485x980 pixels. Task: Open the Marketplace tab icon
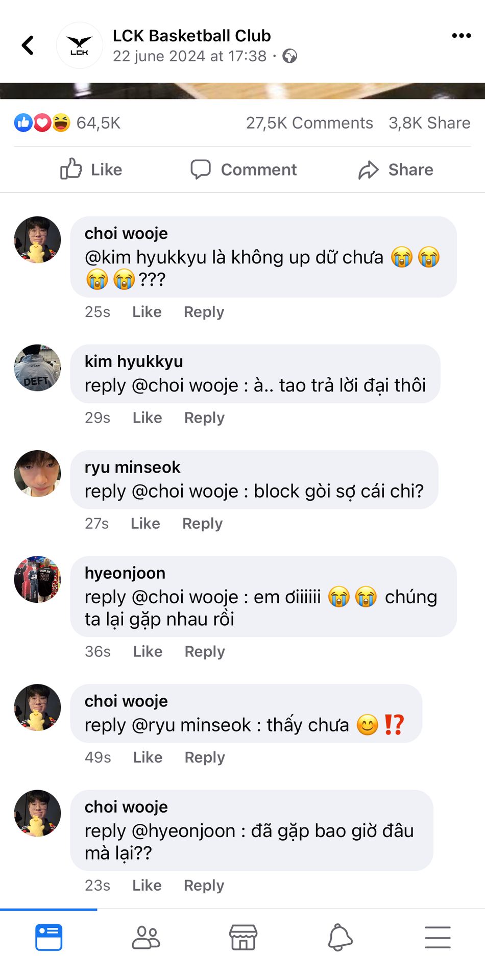243,938
